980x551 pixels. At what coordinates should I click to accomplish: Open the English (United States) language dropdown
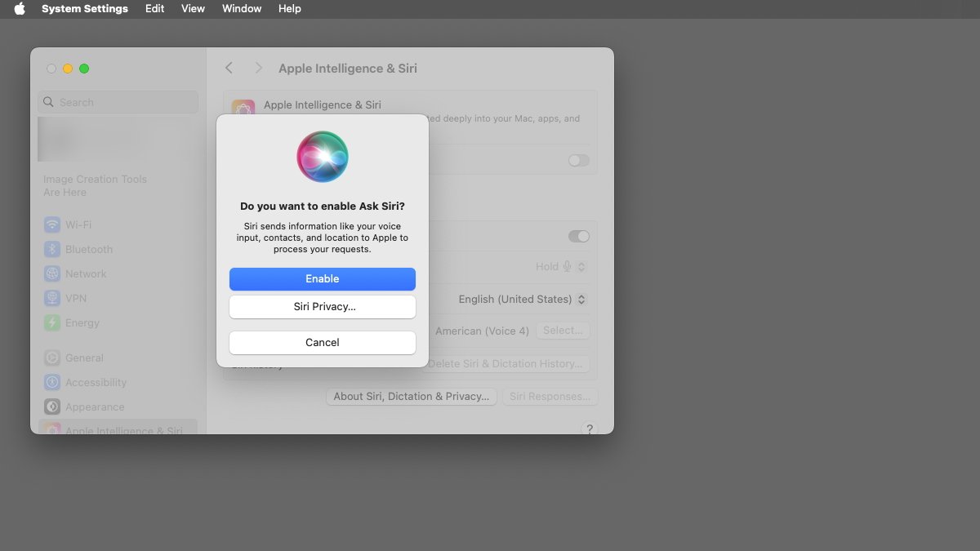point(523,300)
